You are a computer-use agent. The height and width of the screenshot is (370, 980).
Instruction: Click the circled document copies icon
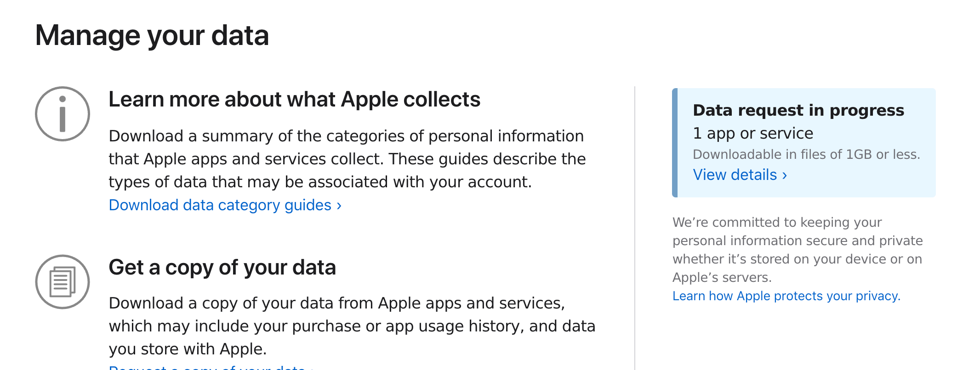pos(63,282)
